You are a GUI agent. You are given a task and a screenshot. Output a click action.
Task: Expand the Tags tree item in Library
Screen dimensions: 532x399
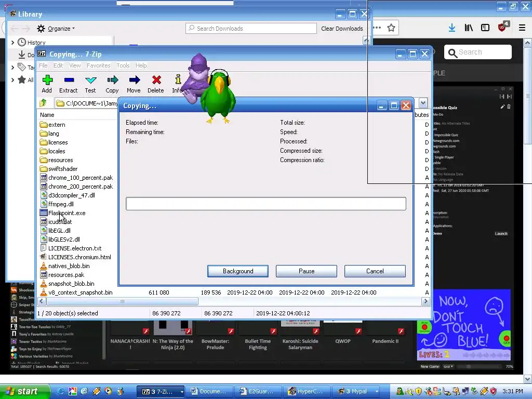12,67
